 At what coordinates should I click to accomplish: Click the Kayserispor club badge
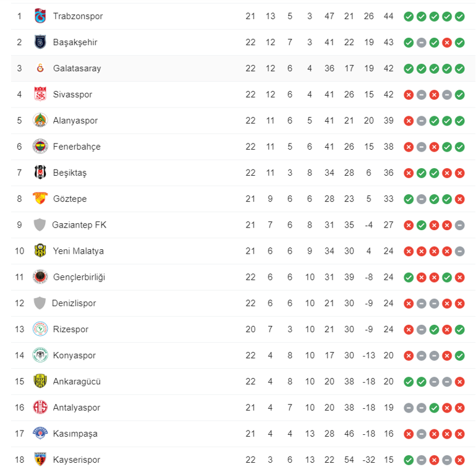click(x=40, y=460)
